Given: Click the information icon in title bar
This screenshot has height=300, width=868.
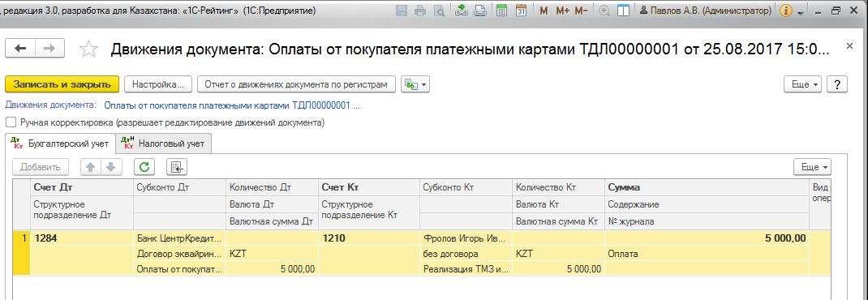Looking at the screenshot, I should pos(785,11).
